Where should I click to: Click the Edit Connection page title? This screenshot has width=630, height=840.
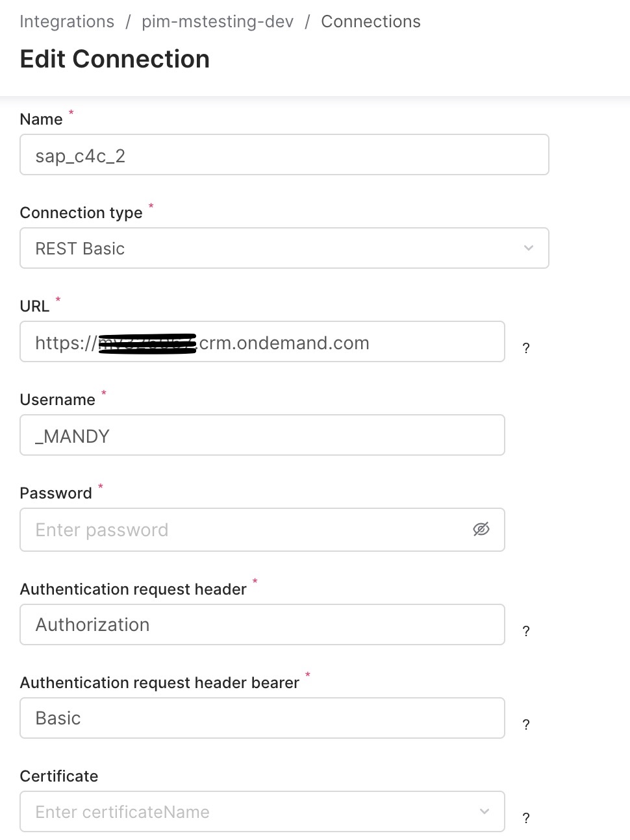coord(115,59)
